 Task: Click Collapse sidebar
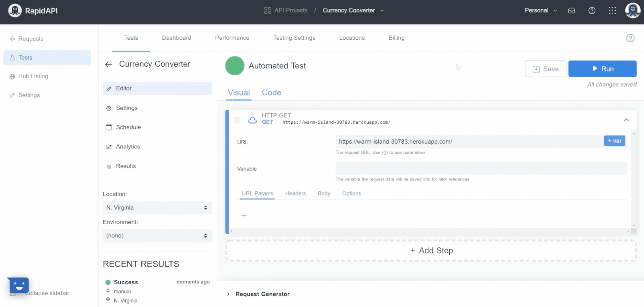point(47,293)
